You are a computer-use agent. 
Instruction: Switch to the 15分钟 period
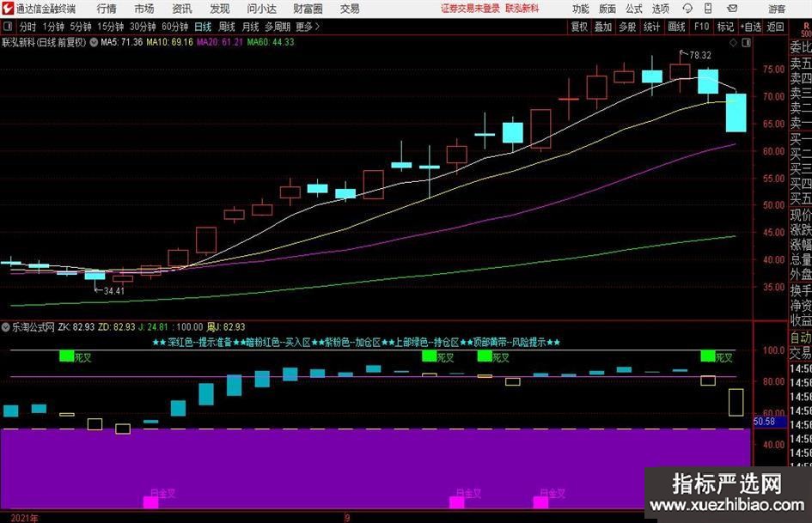110,27
